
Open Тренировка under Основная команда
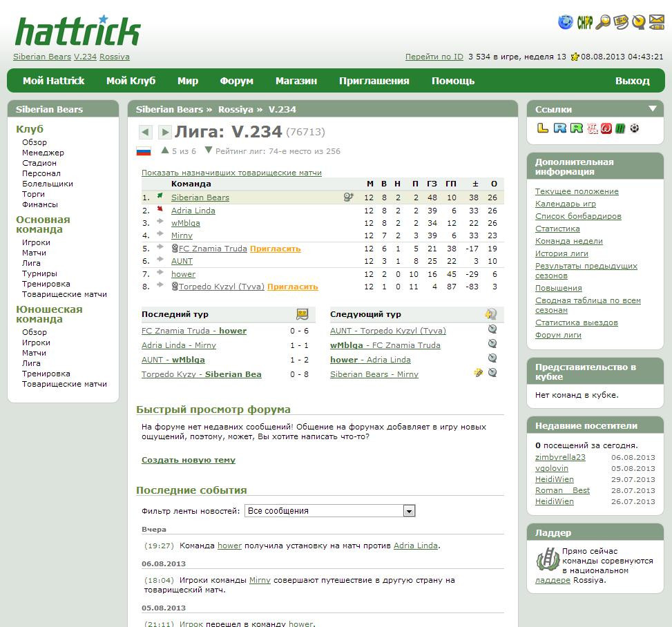pyautogui.click(x=46, y=284)
